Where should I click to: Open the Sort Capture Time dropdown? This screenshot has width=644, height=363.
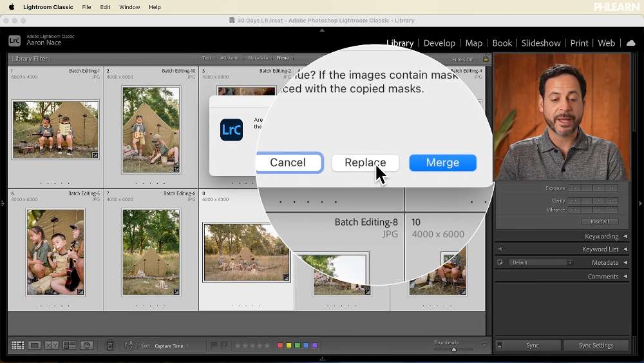[171, 346]
